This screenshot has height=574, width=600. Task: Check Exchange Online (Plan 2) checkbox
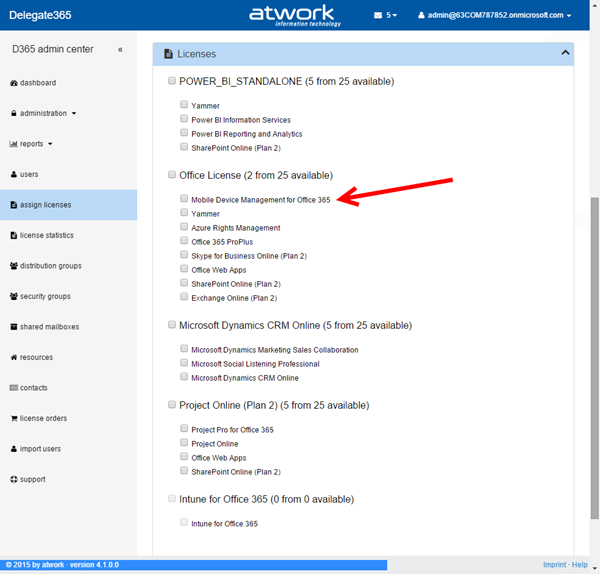[184, 297]
